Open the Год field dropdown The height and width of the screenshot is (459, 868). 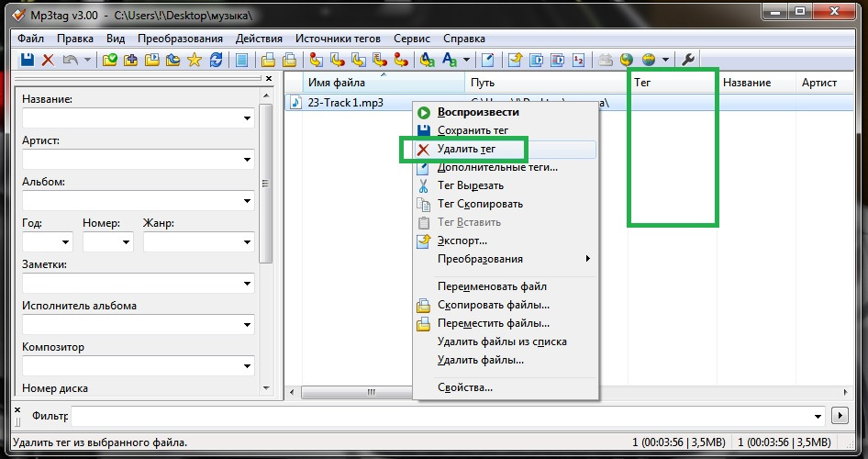coord(65,242)
